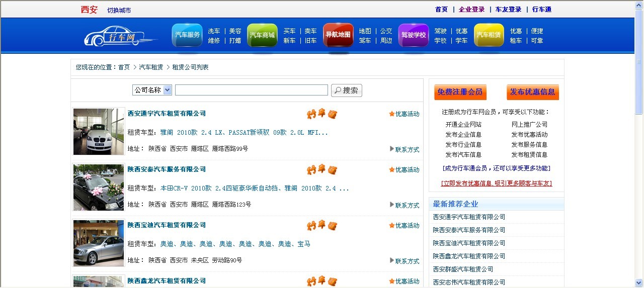The image size is (644, 288).
Task: Open the 公司名称 search type dropdown
Action: click(152, 90)
